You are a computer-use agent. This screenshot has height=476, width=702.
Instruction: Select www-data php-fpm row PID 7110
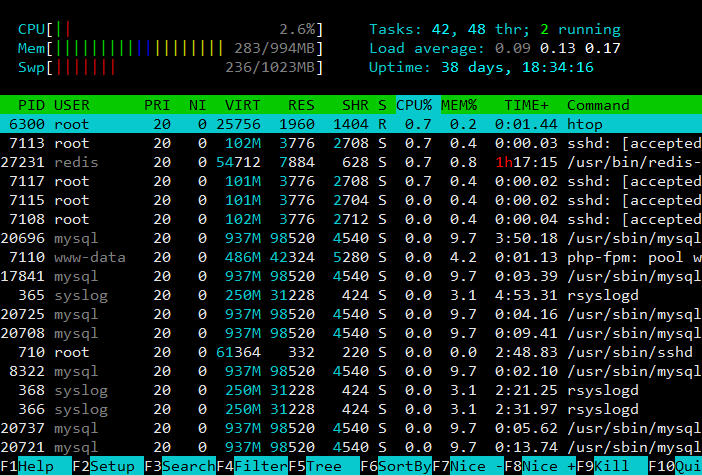coord(351,257)
